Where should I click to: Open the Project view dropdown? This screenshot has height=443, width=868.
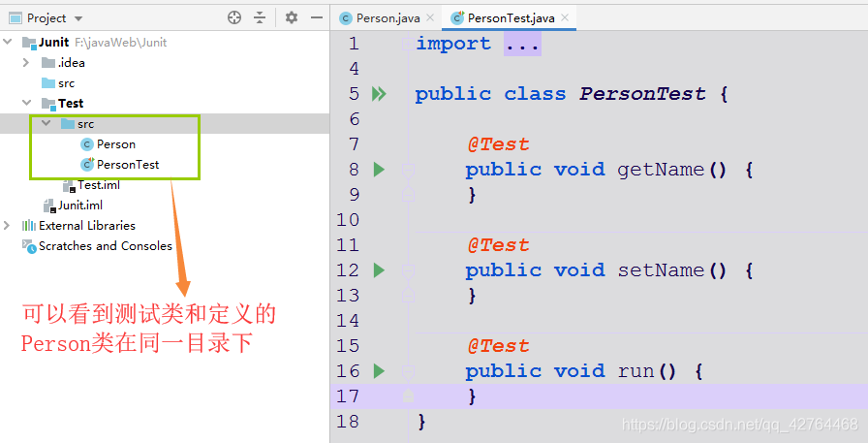click(x=78, y=18)
